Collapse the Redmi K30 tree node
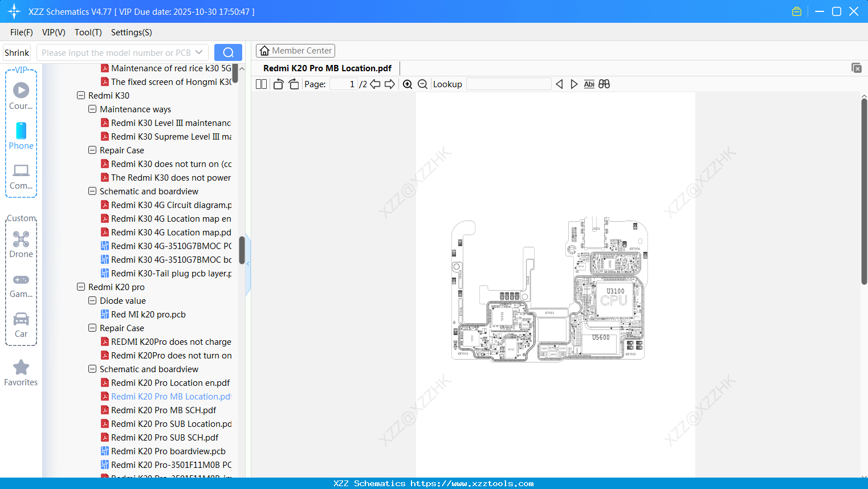Image resolution: width=868 pixels, height=489 pixels. pos(81,96)
